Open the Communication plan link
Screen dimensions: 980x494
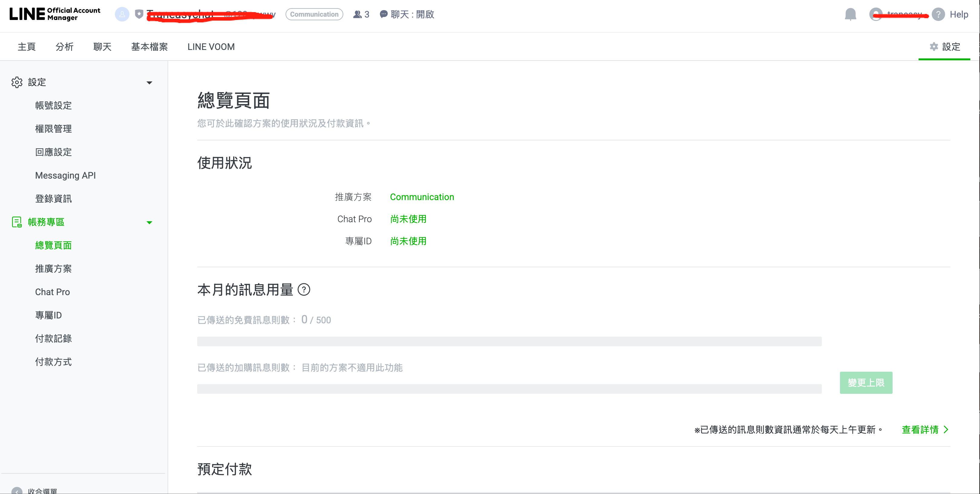(422, 197)
